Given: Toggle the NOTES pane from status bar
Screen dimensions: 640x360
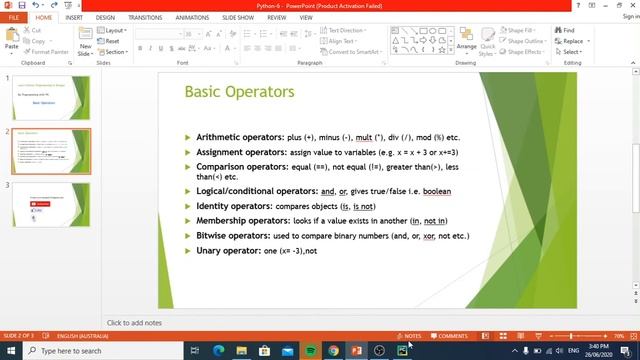Looking at the screenshot, I should pyautogui.click(x=409, y=336).
